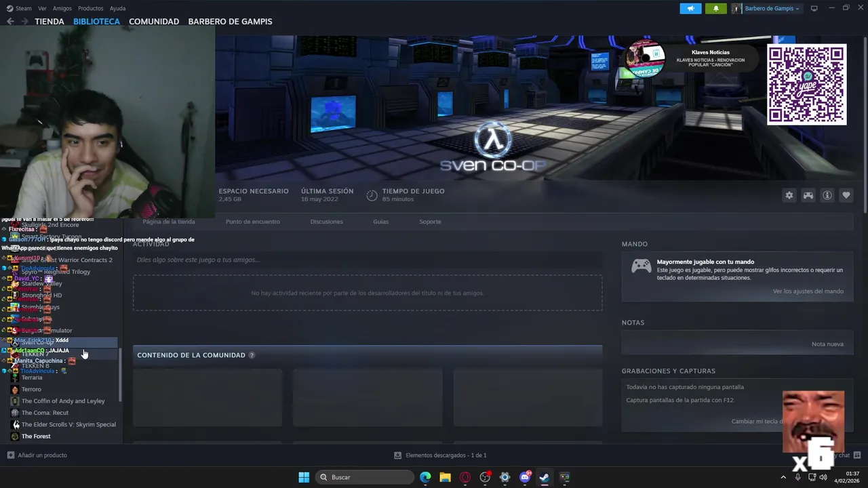Image resolution: width=868 pixels, height=488 pixels.
Task: Open game settings gear for Sven Co-op
Action: click(x=789, y=195)
